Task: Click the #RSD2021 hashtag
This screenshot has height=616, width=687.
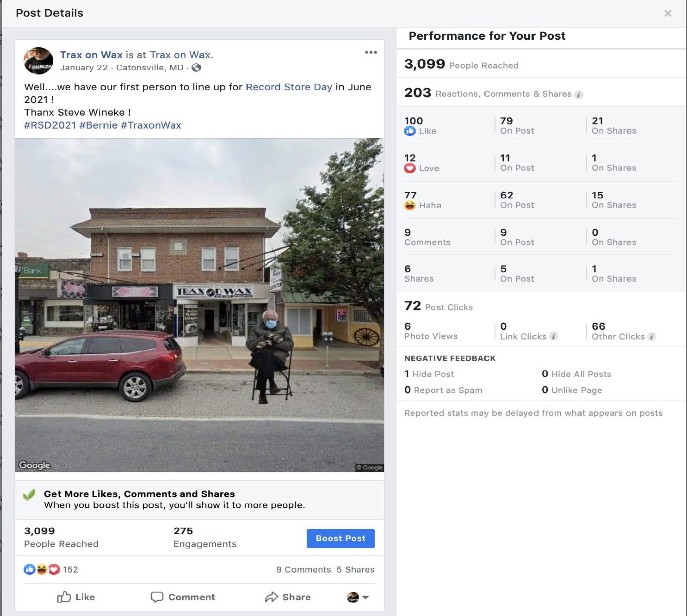Action: tap(50, 125)
